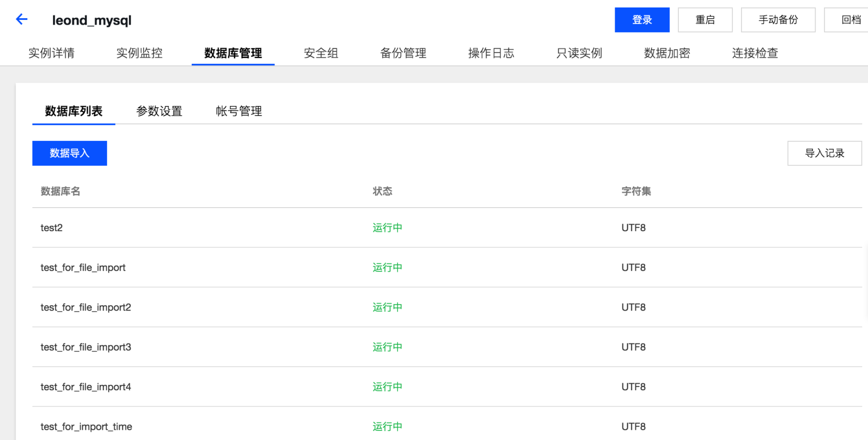Click the 运行中 status of test_for_import_time
The width and height of the screenshot is (868, 440).
click(x=387, y=427)
